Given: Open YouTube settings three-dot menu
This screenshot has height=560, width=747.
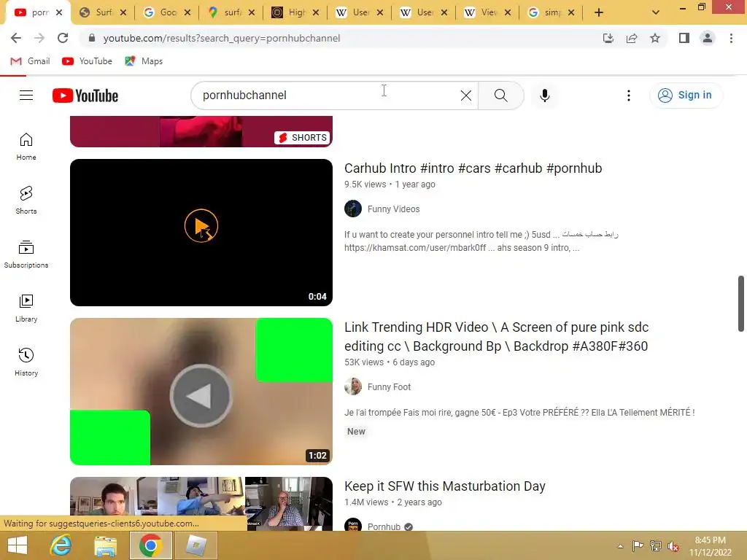Looking at the screenshot, I should [x=628, y=96].
